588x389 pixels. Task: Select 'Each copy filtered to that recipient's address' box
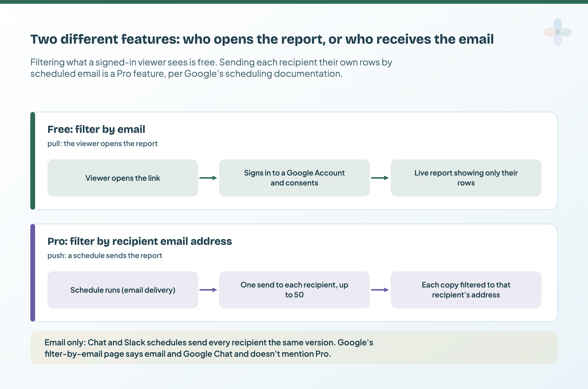466,290
